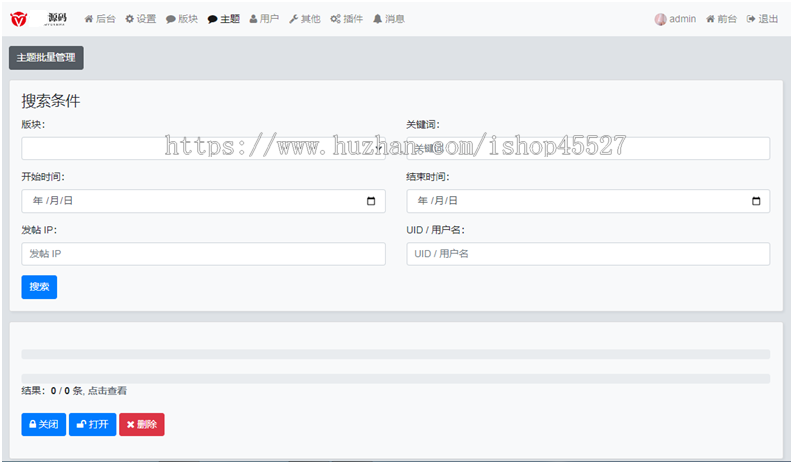Focus the 发帖 IP input field
The image size is (793, 464).
point(203,254)
